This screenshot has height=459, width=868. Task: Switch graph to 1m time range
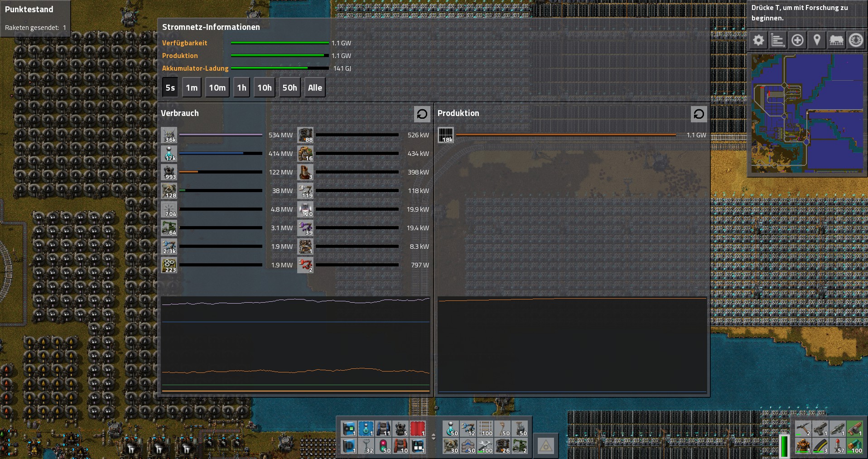(192, 87)
